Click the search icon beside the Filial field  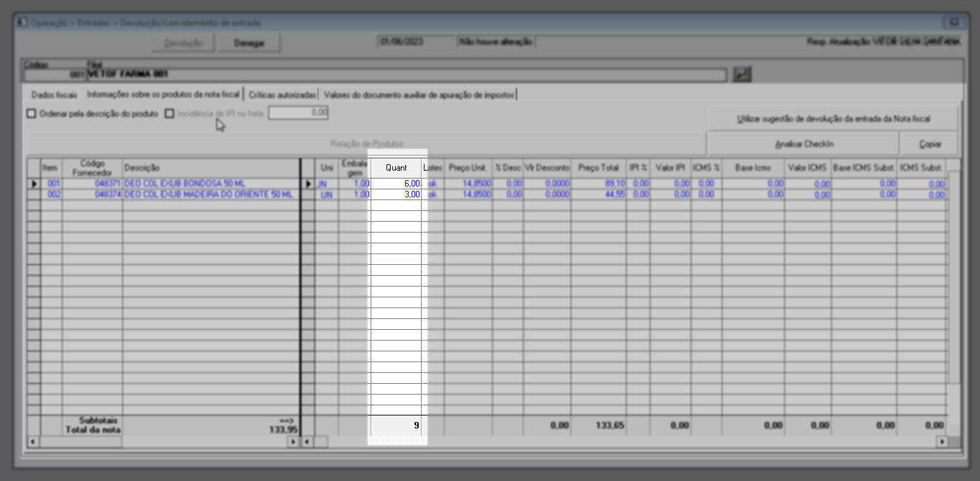(742, 74)
